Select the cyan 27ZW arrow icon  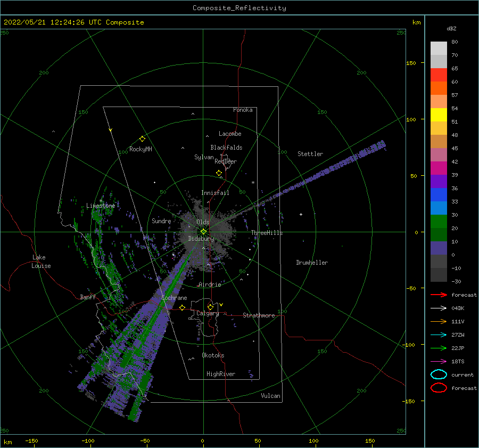coord(439,335)
